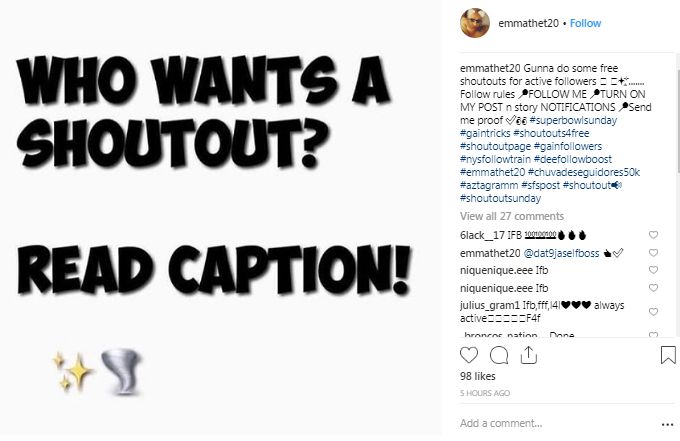Like the post with the heart icon
Viewport: 680px width, 441px height.
click(469, 355)
